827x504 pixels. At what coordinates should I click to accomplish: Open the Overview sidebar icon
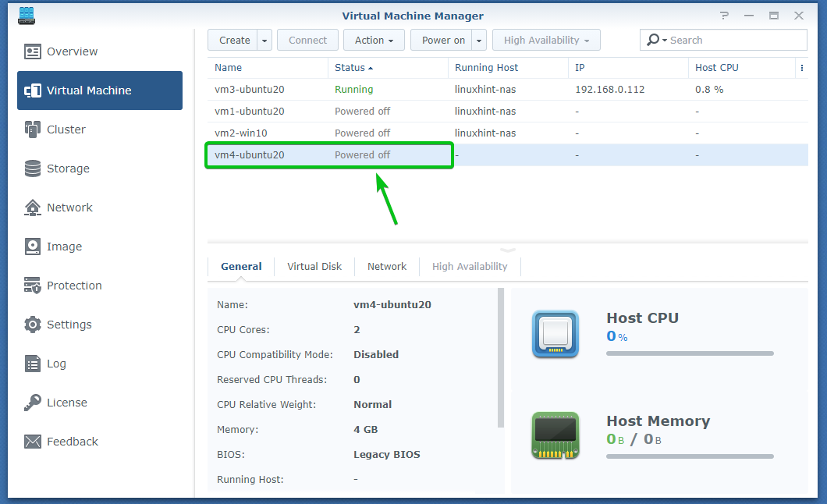(x=33, y=51)
